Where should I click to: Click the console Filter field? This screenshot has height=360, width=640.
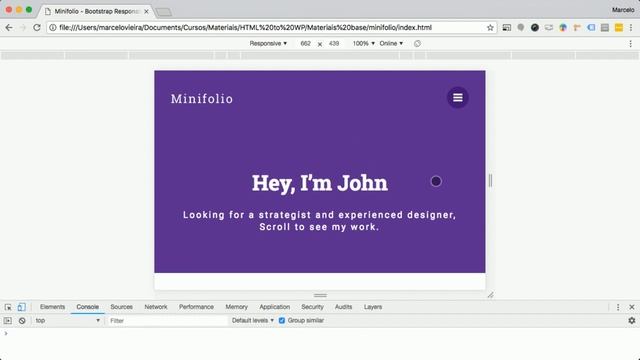click(167, 321)
